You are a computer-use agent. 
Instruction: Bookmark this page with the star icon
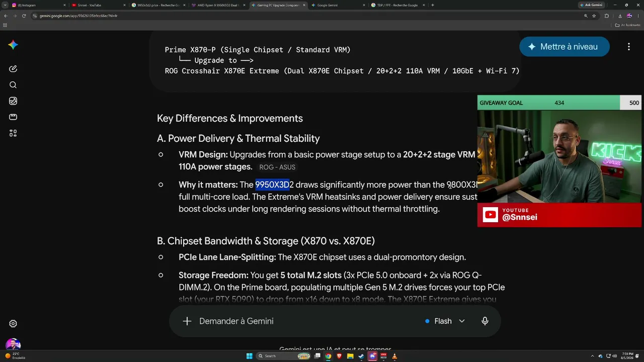coord(594,16)
